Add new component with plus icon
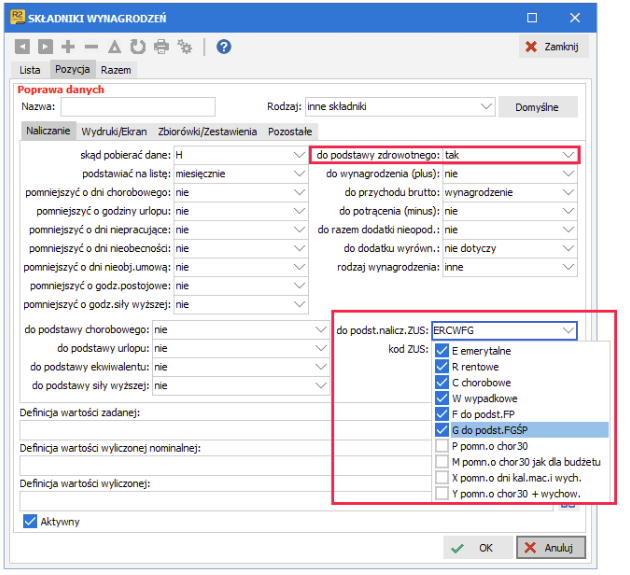 (x=68, y=47)
